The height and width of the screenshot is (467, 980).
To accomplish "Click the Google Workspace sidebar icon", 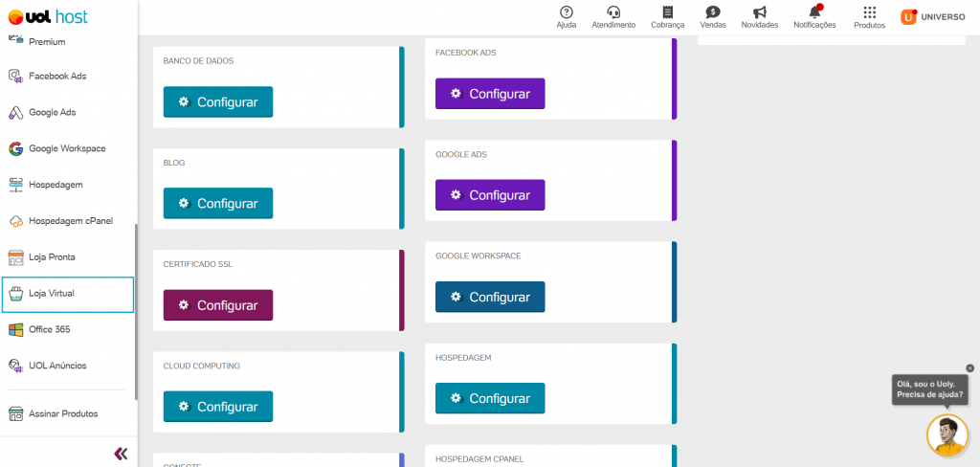I will pos(15,148).
